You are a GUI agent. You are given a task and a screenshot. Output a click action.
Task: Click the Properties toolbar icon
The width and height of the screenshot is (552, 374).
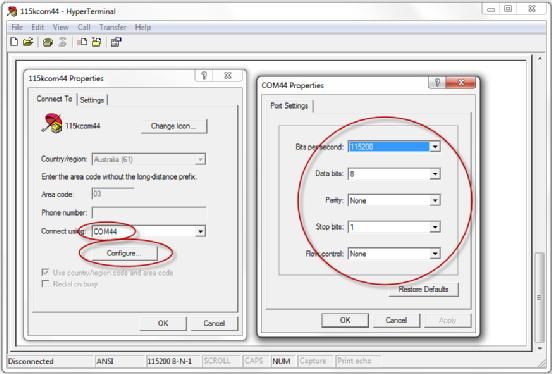tap(116, 42)
